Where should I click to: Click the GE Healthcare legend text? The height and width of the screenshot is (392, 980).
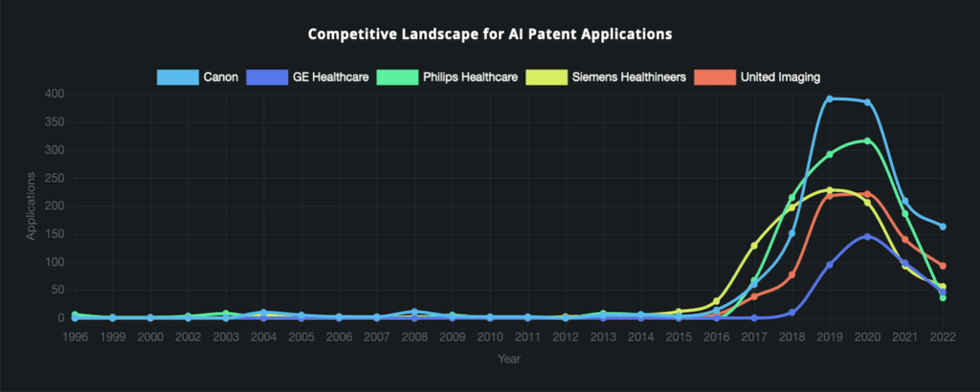[x=330, y=77]
